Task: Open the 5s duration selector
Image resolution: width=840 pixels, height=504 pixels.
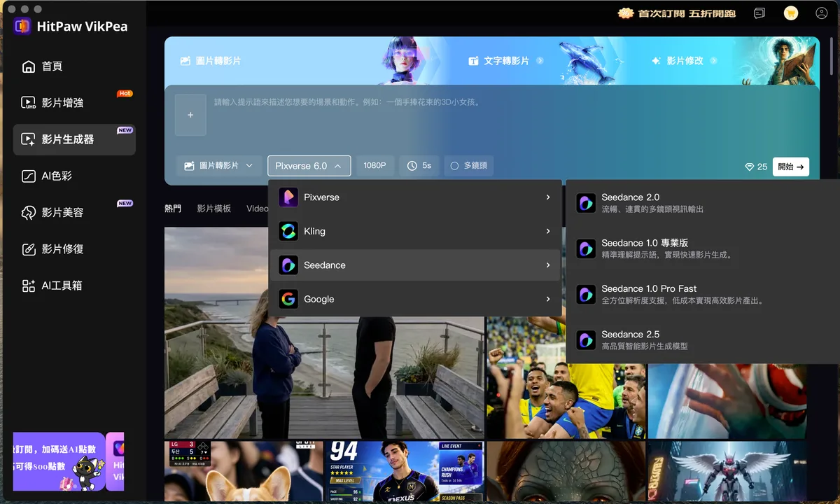Action: (x=419, y=166)
